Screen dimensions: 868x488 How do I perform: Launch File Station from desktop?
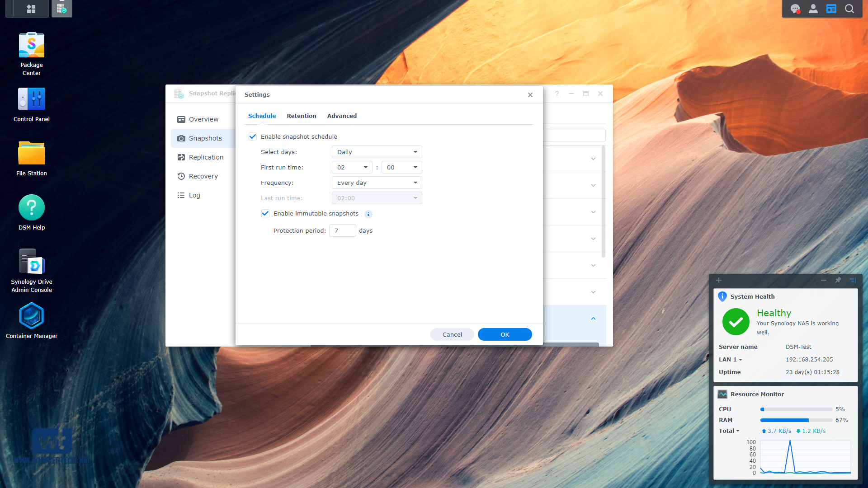click(32, 154)
